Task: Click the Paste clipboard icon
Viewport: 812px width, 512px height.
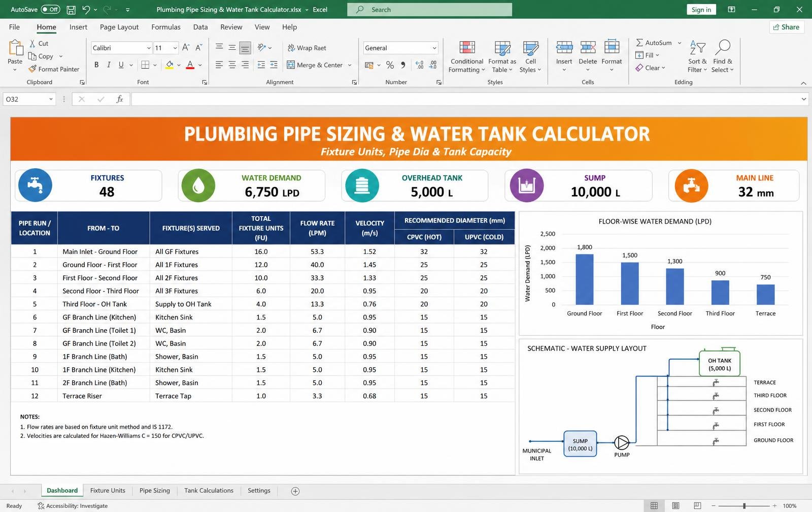Action: pos(15,48)
